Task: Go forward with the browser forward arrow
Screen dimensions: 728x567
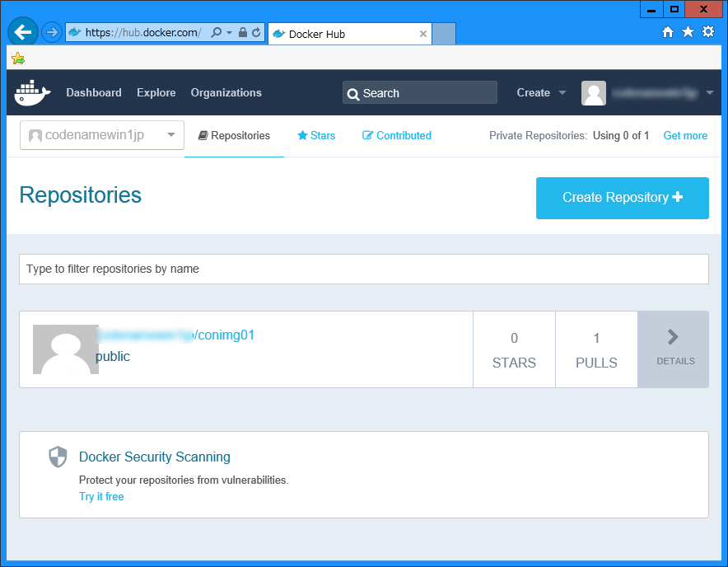Action: 52,32
